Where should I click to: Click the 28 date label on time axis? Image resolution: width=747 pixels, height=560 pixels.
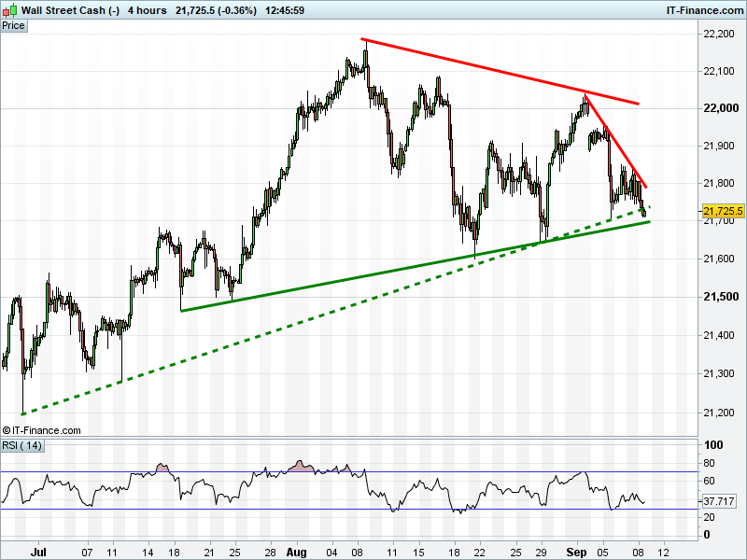271,553
